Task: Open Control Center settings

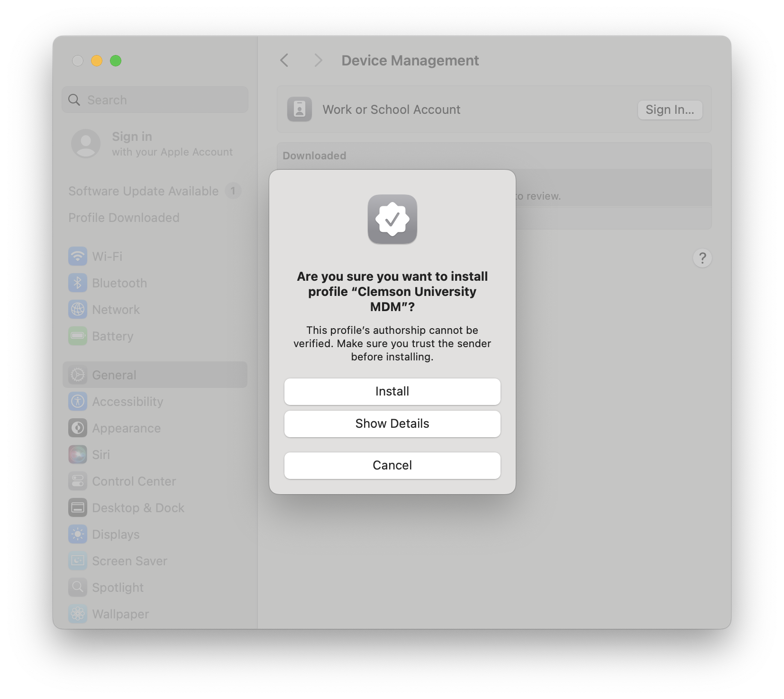Action: [155, 481]
